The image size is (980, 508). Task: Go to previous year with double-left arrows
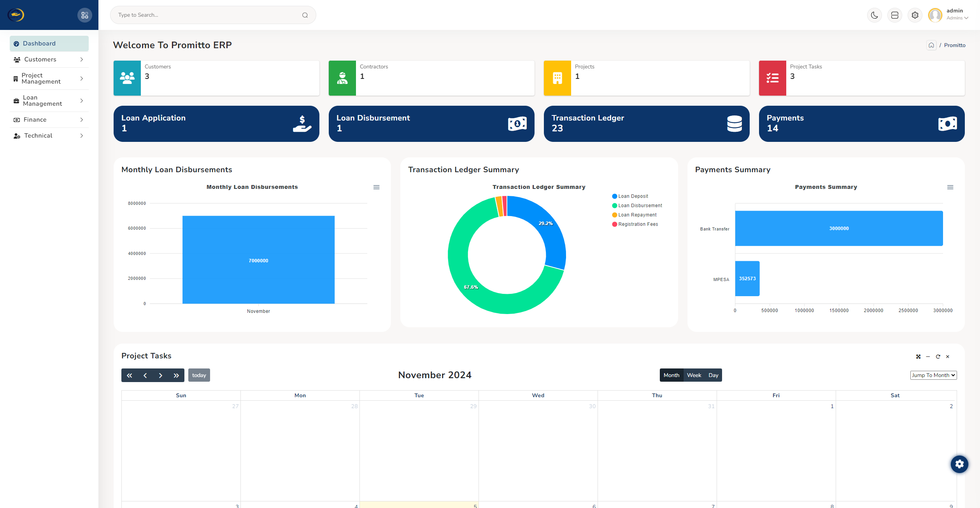[130, 375]
